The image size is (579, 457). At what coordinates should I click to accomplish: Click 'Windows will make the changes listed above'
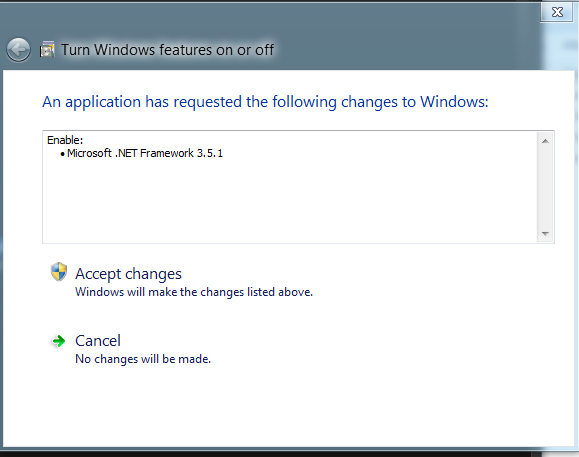pyautogui.click(x=194, y=292)
